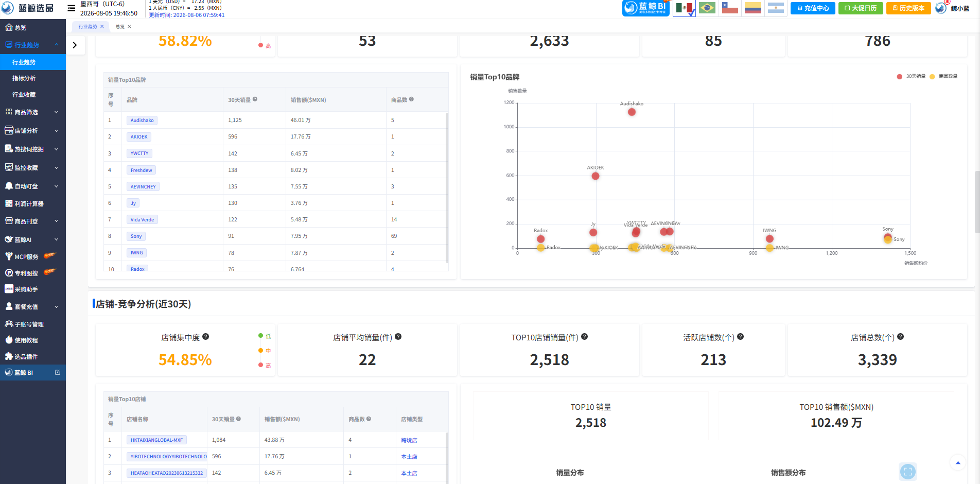Viewport: 980px width, 484px height.
Task: Open the Audishako brand link
Action: [x=142, y=120]
